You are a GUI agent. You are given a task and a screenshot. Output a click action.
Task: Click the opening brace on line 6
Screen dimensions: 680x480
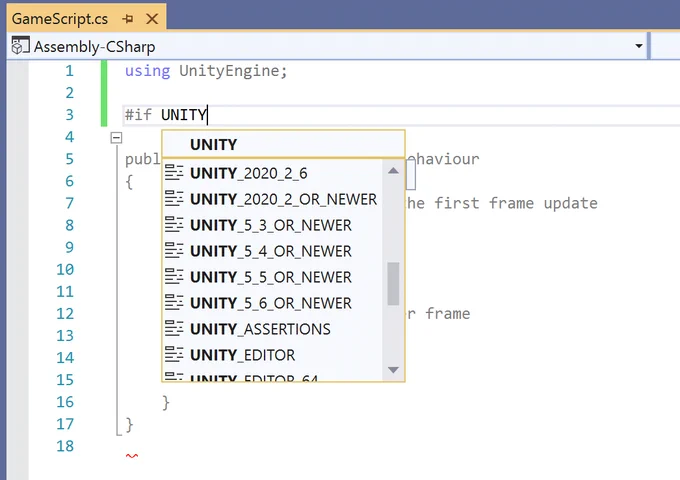129,181
